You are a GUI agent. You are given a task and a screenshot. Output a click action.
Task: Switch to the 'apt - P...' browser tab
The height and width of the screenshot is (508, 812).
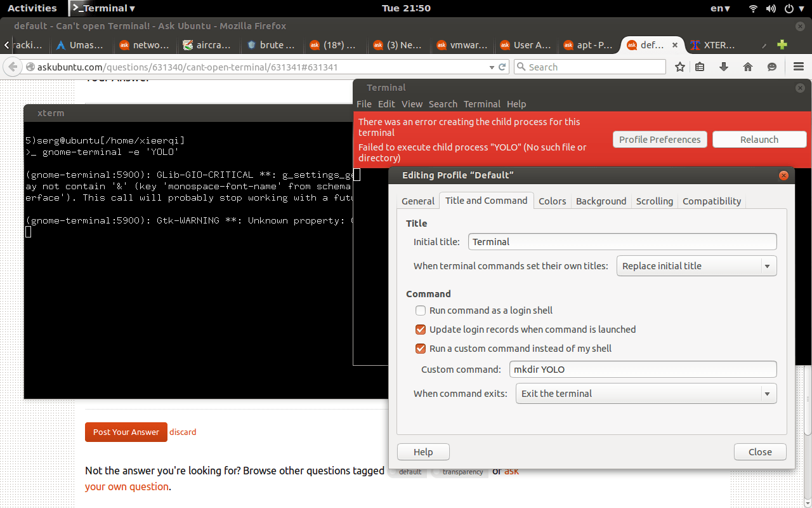point(590,45)
